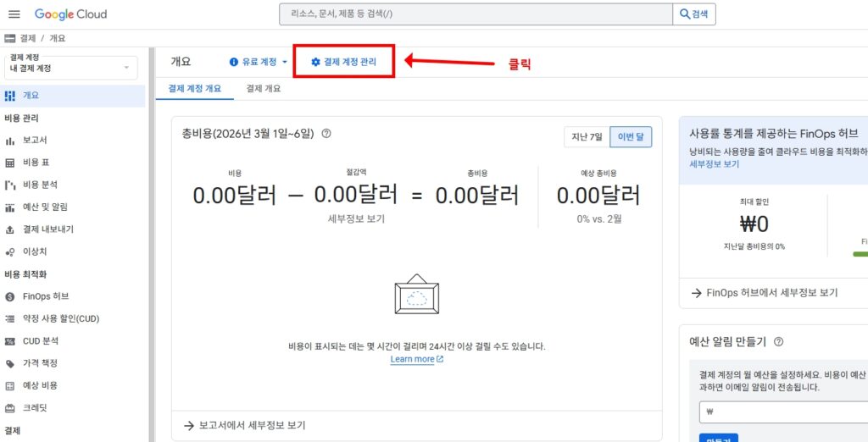Select 지난 7일 time range
The image size is (868, 442).
(x=587, y=137)
